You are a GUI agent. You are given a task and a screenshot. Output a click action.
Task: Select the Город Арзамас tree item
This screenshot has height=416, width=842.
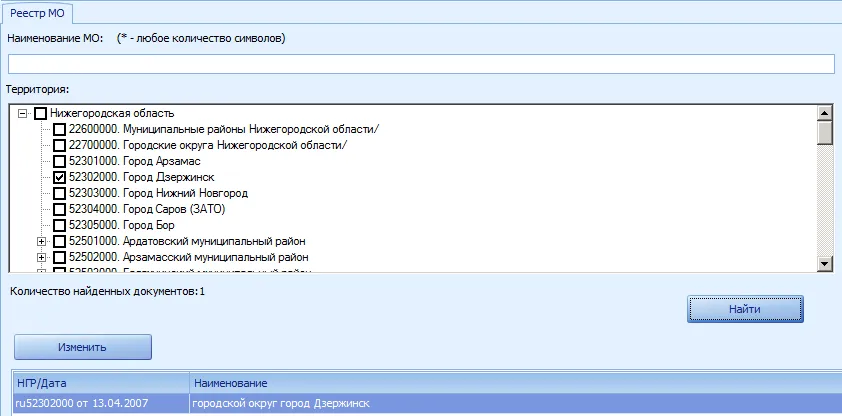tap(135, 161)
